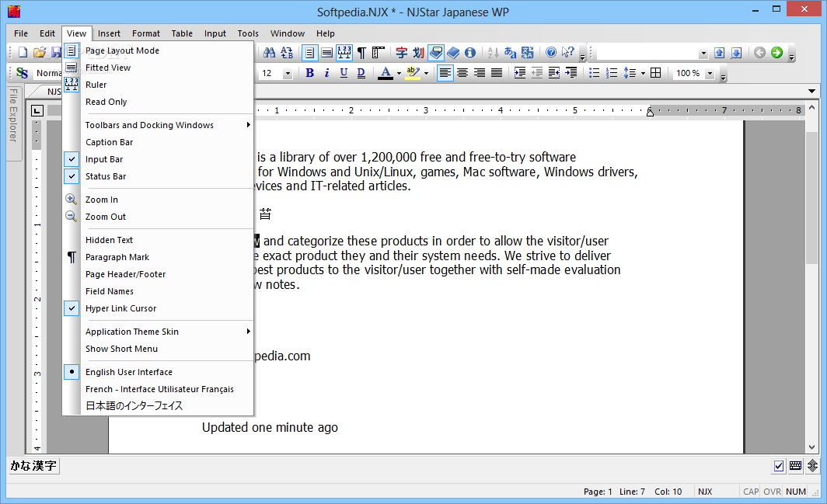This screenshot has height=504, width=827.
Task: Open the 100 % zoom dropdown
Action: coord(710,73)
